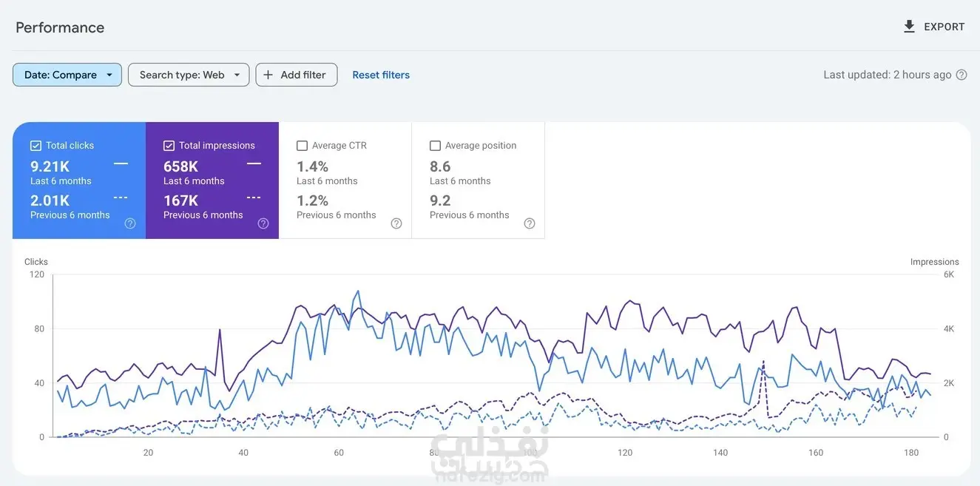Select the Average position metric card
This screenshot has width=980, height=486.
point(479,180)
